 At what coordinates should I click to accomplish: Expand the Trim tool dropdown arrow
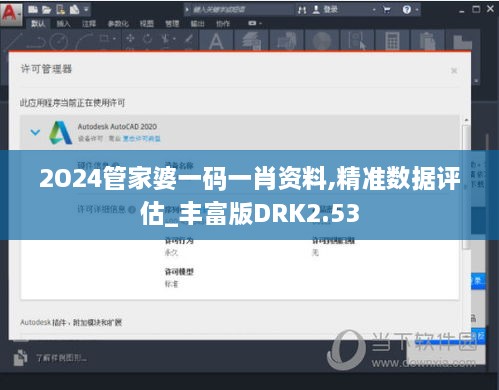click(174, 39)
